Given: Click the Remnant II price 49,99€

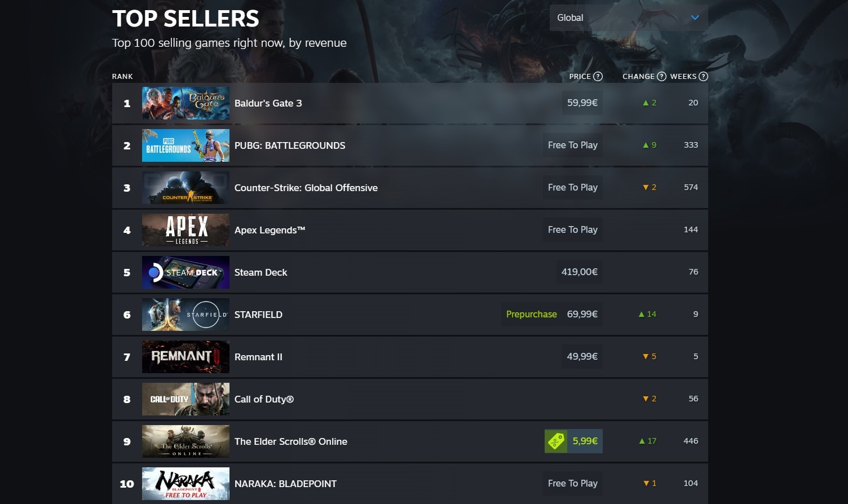Looking at the screenshot, I should click(x=582, y=357).
